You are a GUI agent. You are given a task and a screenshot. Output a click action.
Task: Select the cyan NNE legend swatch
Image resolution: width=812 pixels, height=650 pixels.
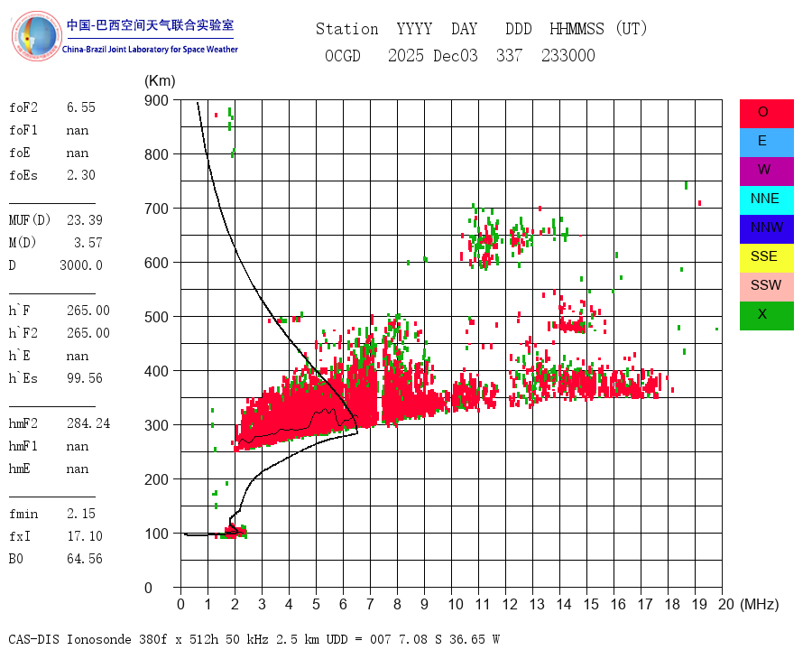[x=766, y=200]
